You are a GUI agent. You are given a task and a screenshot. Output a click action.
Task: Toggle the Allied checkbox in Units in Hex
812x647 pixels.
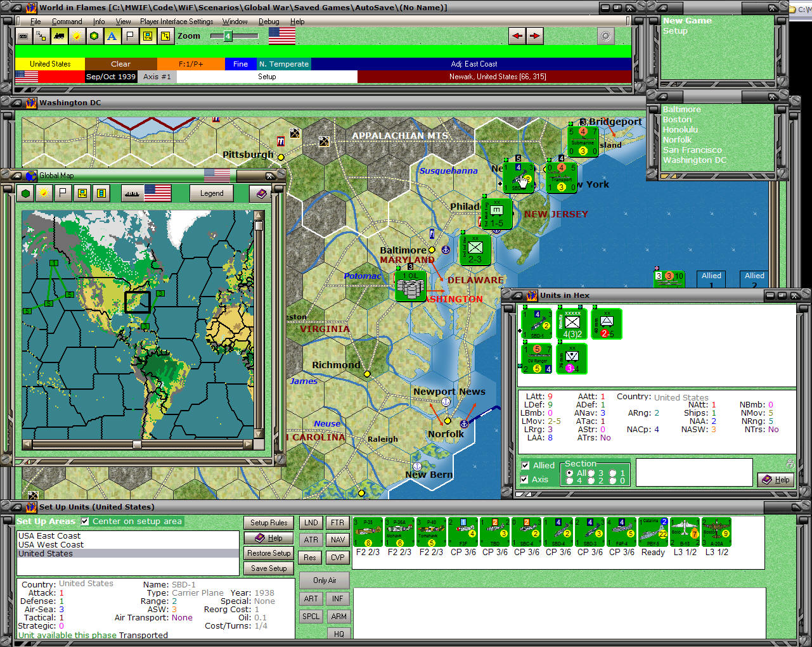(x=525, y=466)
